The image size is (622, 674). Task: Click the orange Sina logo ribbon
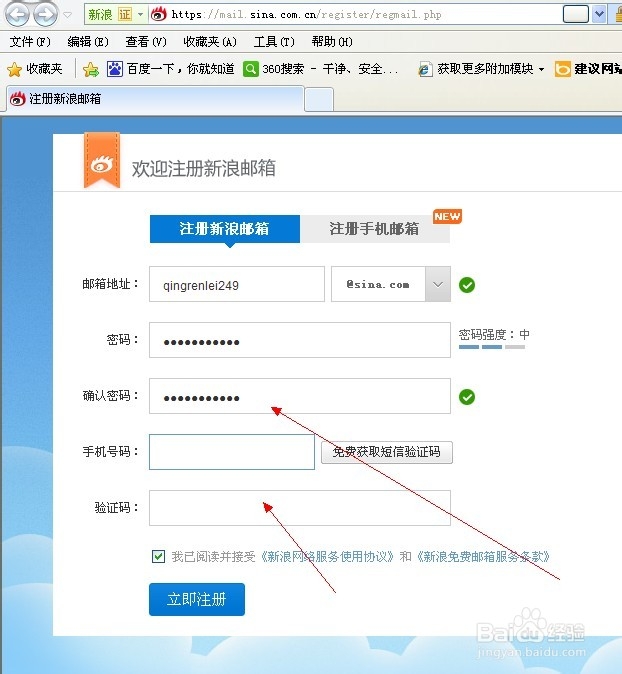[102, 160]
